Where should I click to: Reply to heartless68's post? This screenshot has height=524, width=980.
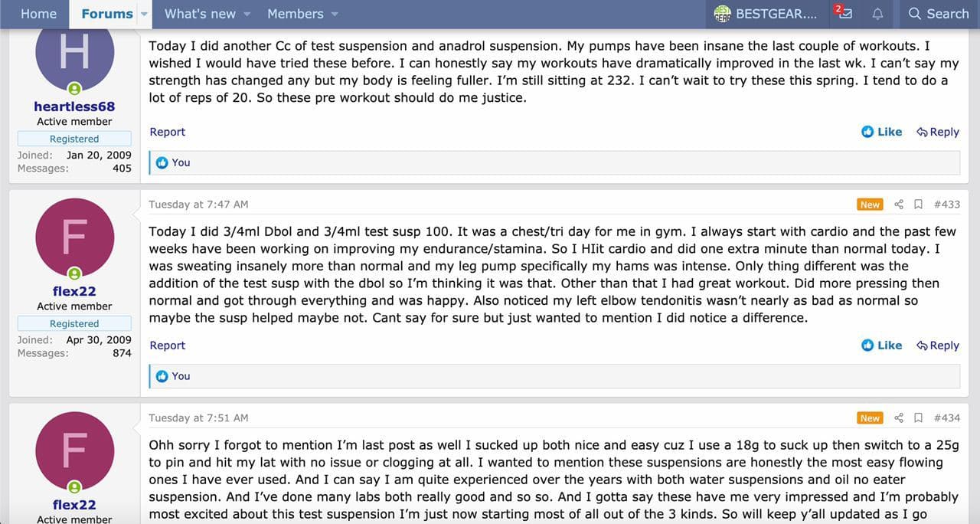coord(938,132)
